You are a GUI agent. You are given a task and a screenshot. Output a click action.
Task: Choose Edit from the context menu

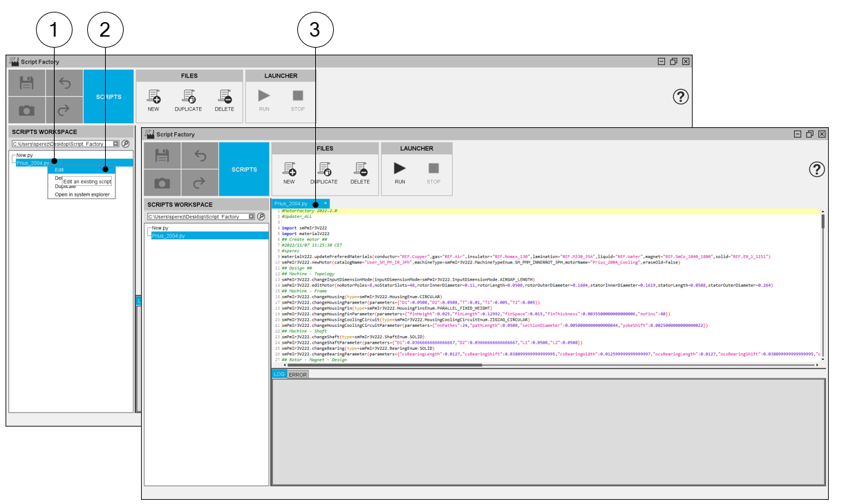click(x=60, y=169)
